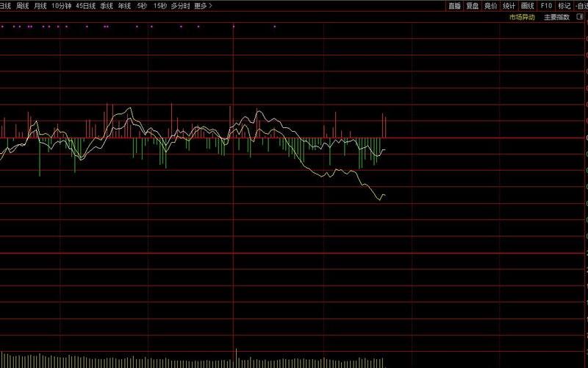Open the 年线 yearly chart

(125, 5)
